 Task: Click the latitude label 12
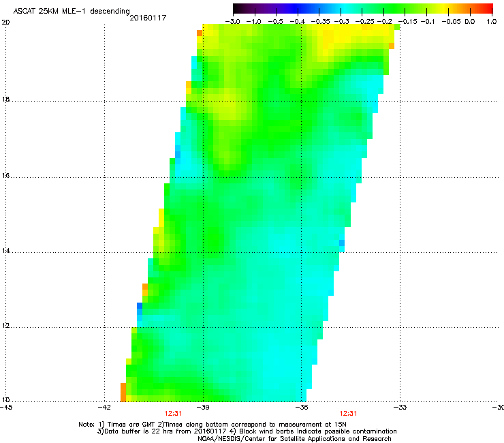pyautogui.click(x=5, y=326)
